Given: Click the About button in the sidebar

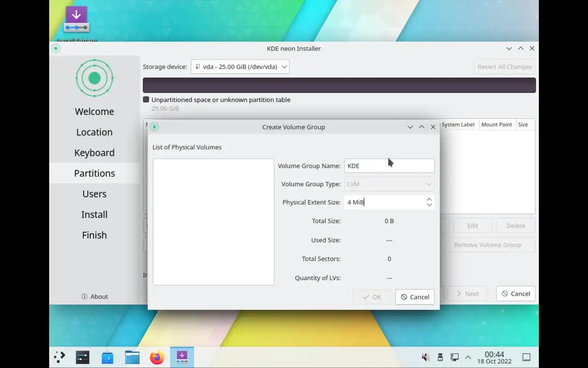Looking at the screenshot, I should click(x=95, y=297).
